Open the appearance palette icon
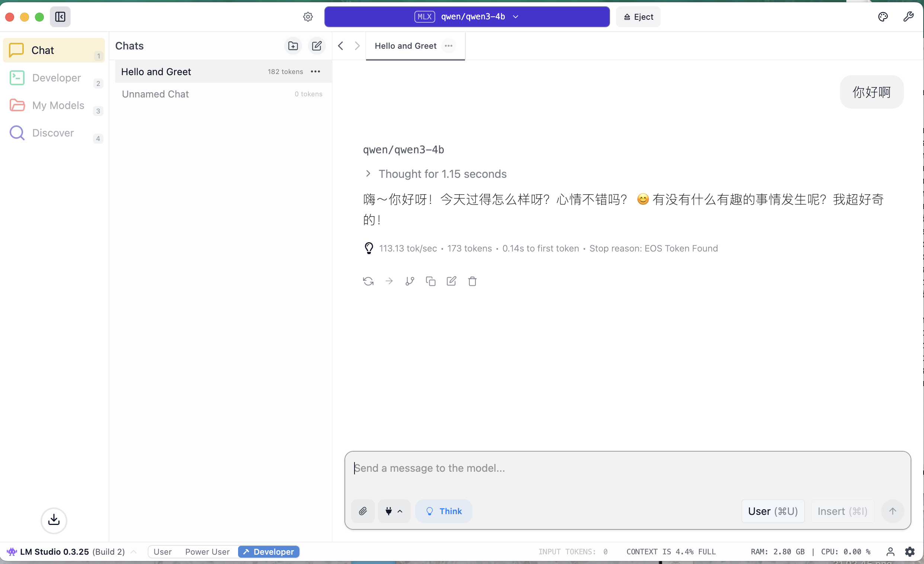 click(x=883, y=17)
